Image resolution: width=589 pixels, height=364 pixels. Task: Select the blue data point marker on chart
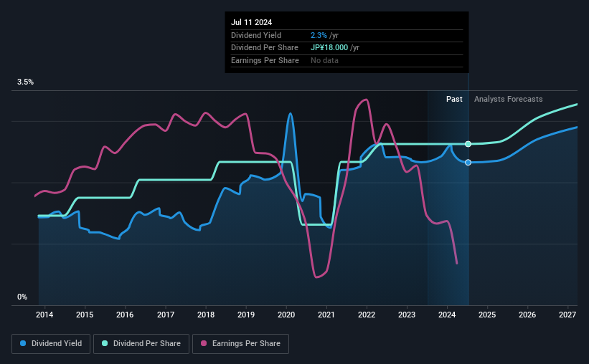468,163
